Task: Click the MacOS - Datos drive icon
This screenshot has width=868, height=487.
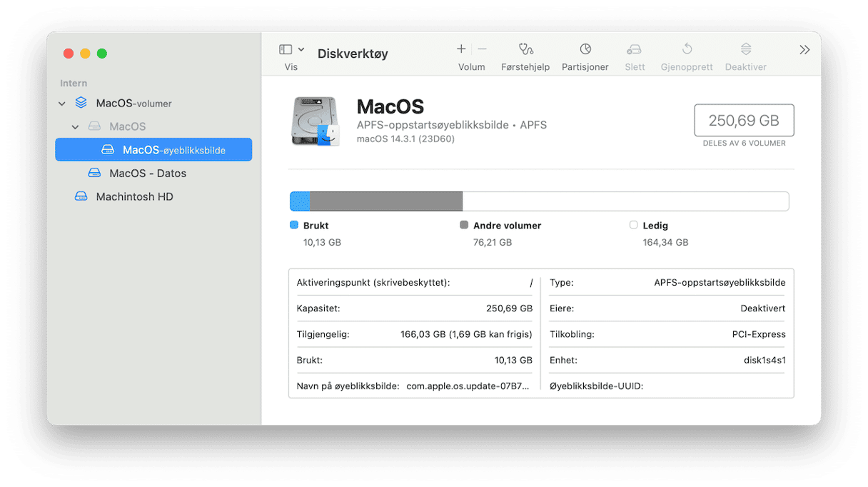Action: click(94, 174)
